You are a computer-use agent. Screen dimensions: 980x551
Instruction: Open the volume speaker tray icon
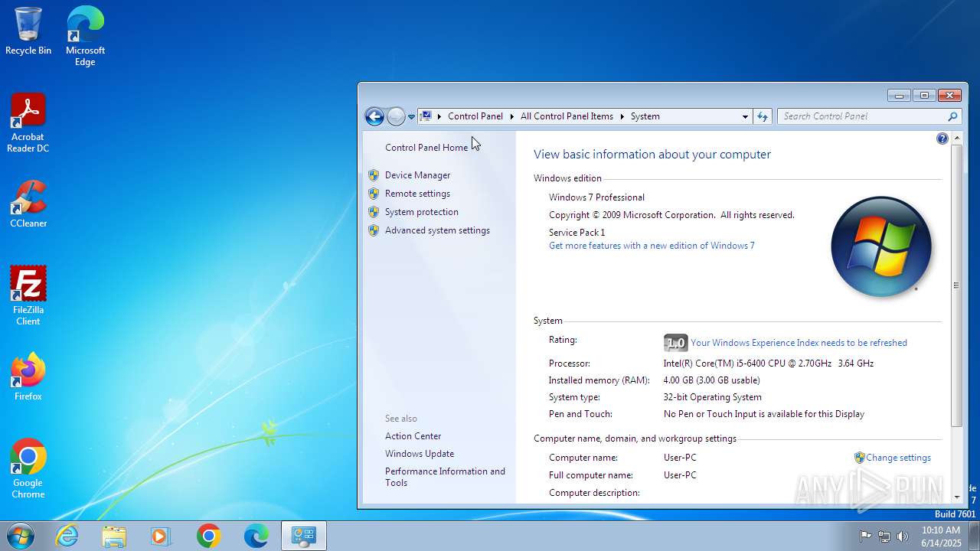[x=903, y=536]
